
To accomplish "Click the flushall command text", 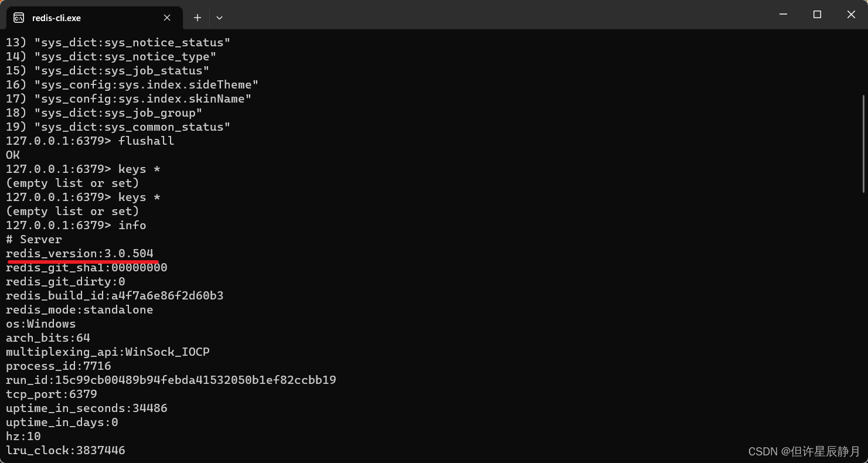I will pos(146,141).
